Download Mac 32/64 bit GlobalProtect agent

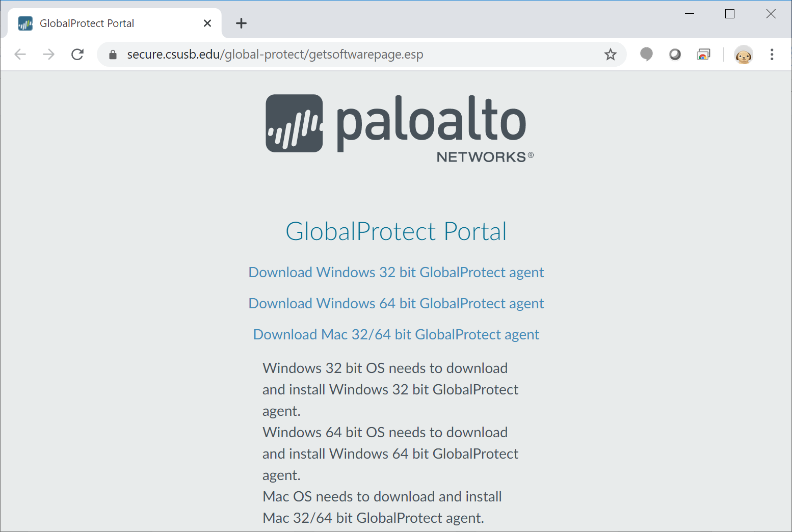click(395, 334)
